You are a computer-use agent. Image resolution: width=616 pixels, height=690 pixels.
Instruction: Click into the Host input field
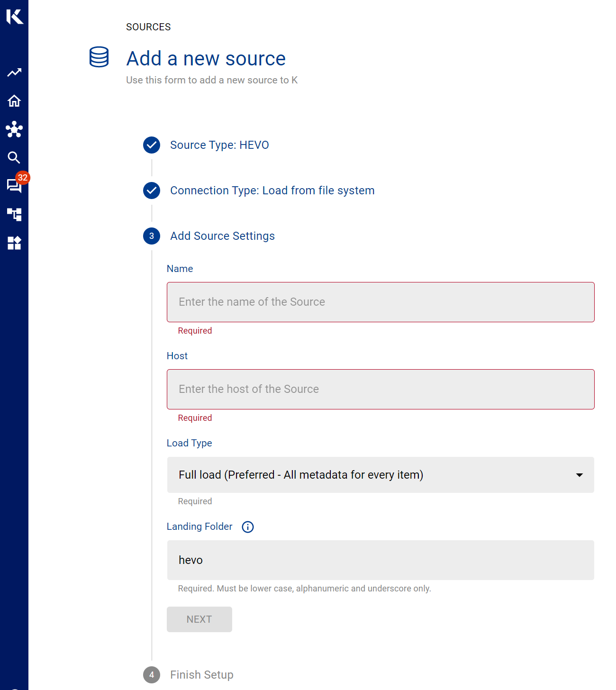pyautogui.click(x=380, y=390)
